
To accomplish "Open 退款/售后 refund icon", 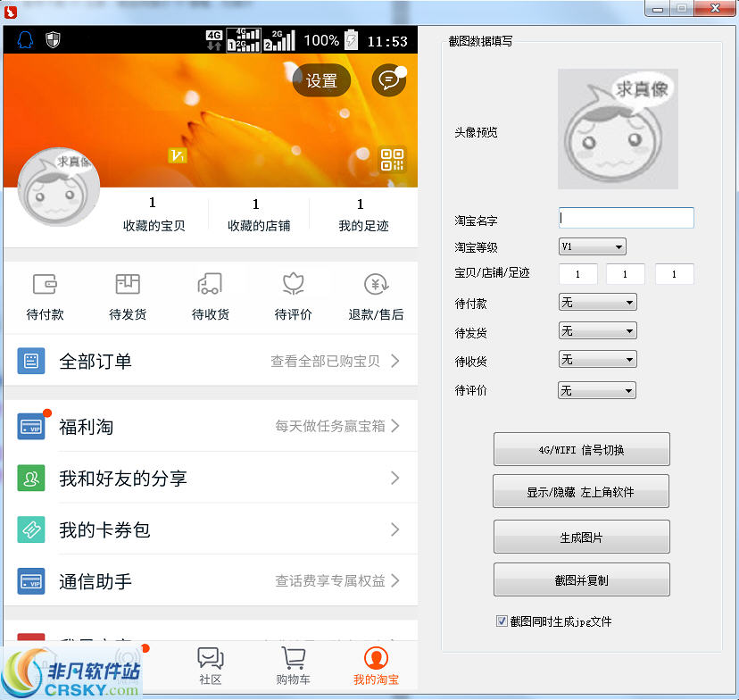I will point(376,284).
